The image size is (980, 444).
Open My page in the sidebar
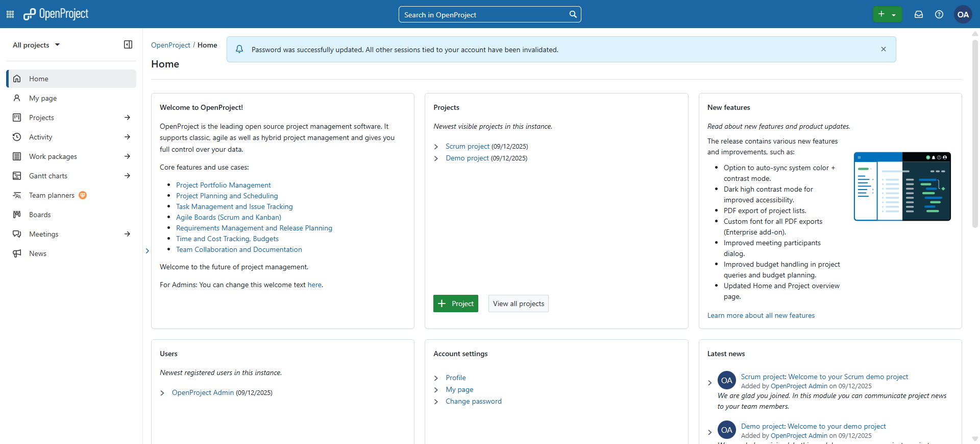click(x=43, y=98)
